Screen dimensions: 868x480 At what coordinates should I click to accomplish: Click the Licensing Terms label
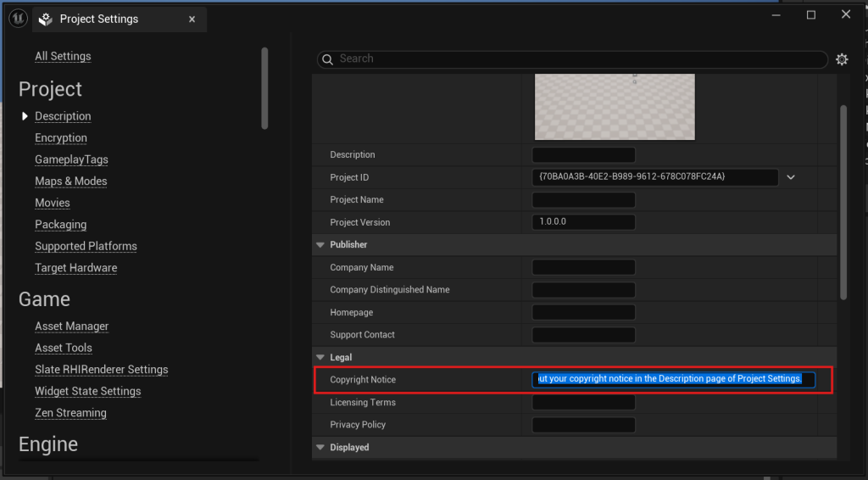363,403
